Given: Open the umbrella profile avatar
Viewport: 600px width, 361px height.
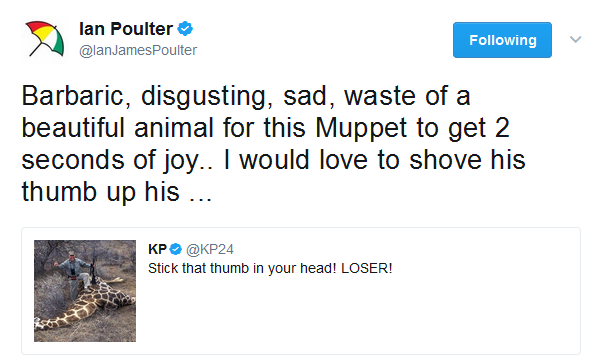Looking at the screenshot, I should 44,39.
